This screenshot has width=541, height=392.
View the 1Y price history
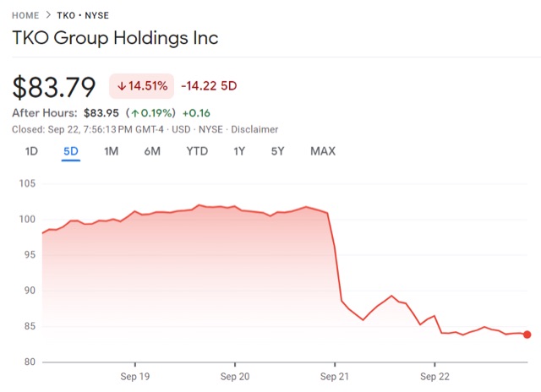[x=240, y=151]
